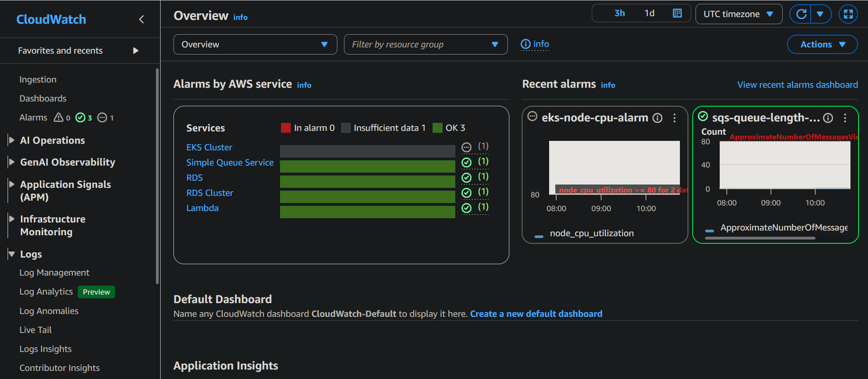Click OK alarms checkmark icon in sidebar
Image resolution: width=868 pixels, height=379 pixels.
point(81,117)
